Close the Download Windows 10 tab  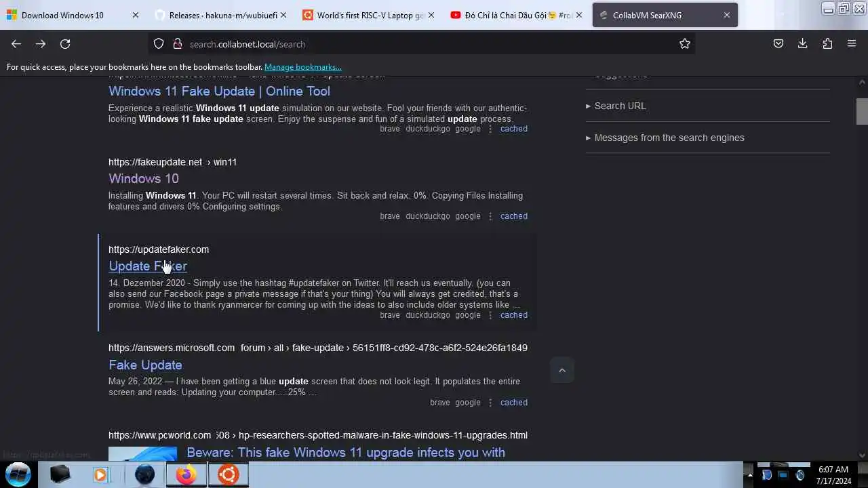click(135, 15)
